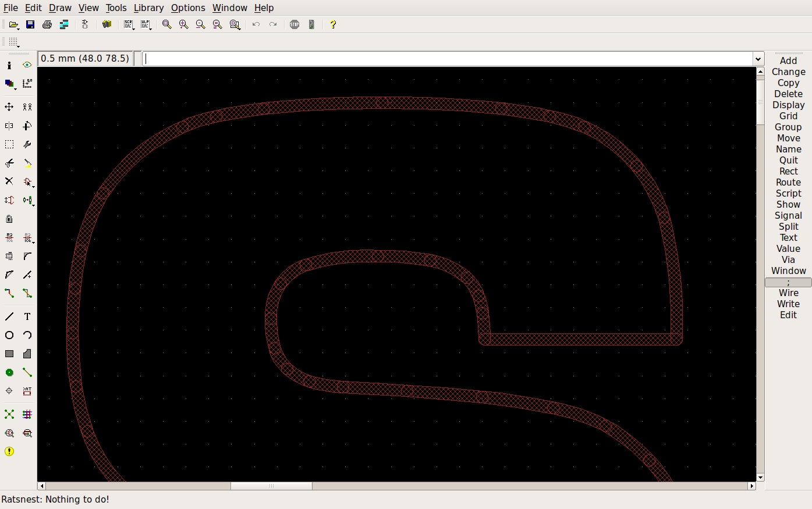
Task: Select the Route tool icon
Action: (9, 293)
